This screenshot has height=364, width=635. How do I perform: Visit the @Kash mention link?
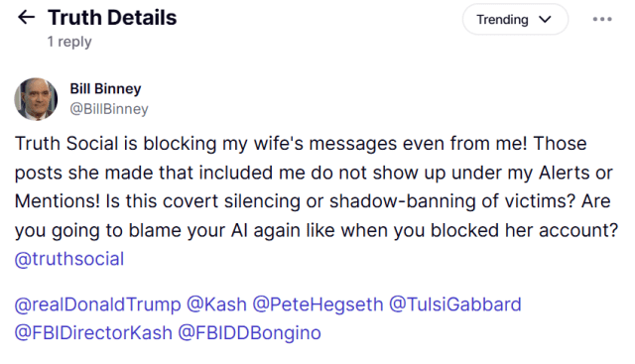(216, 304)
